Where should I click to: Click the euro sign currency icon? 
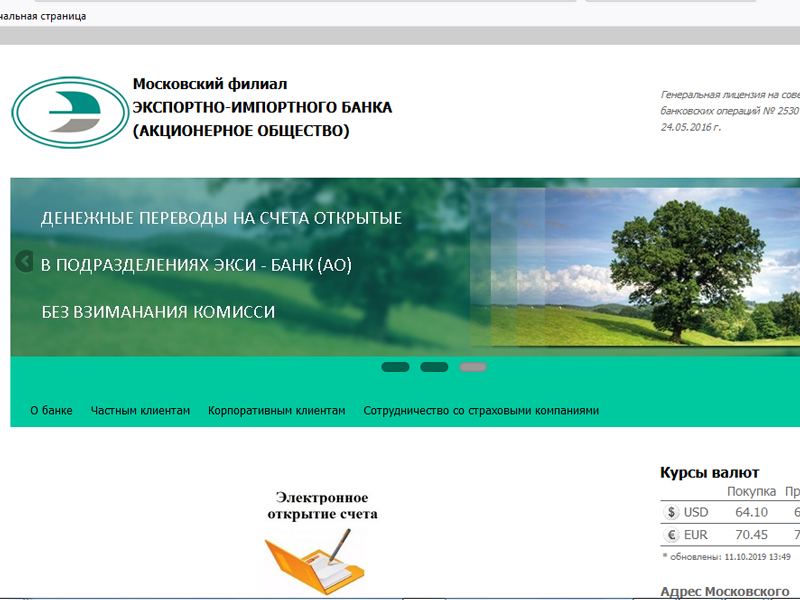(671, 535)
